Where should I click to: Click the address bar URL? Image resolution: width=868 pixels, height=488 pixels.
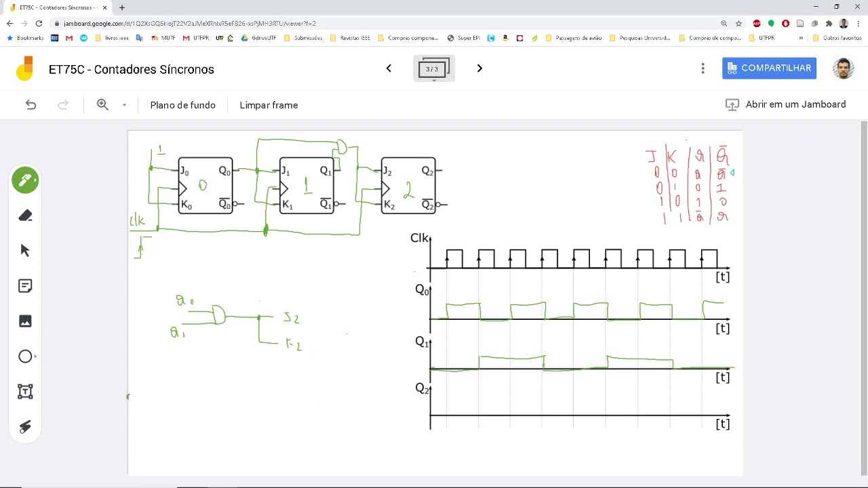tap(190, 23)
